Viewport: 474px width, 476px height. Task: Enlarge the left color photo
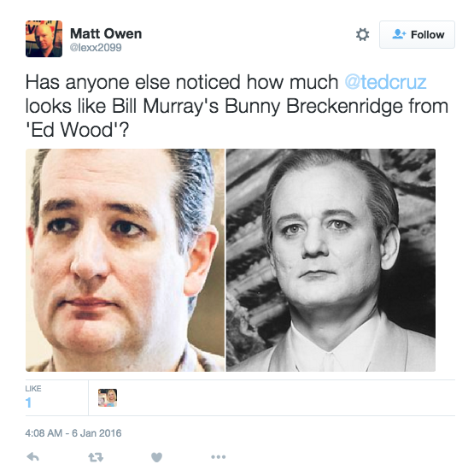pos(125,260)
